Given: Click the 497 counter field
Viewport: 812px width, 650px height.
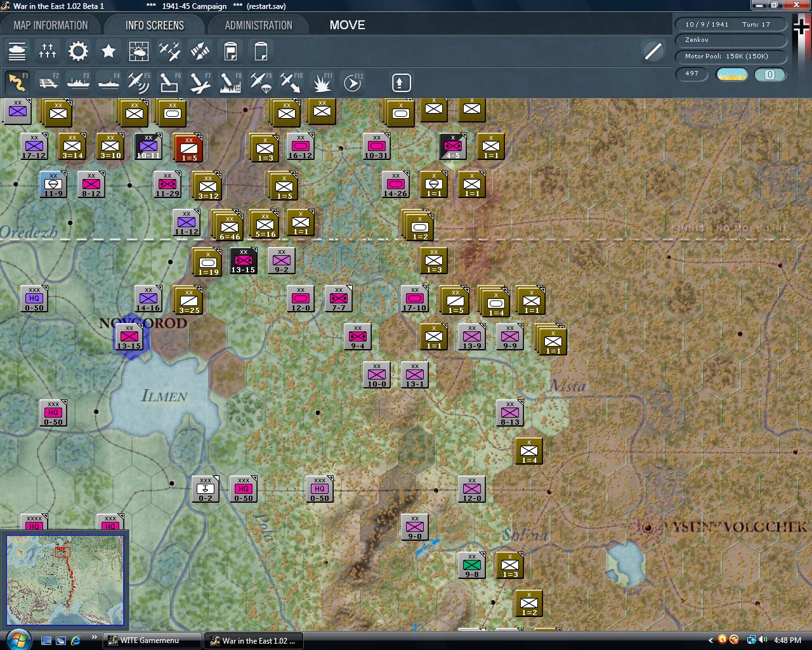Looking at the screenshot, I should point(693,74).
